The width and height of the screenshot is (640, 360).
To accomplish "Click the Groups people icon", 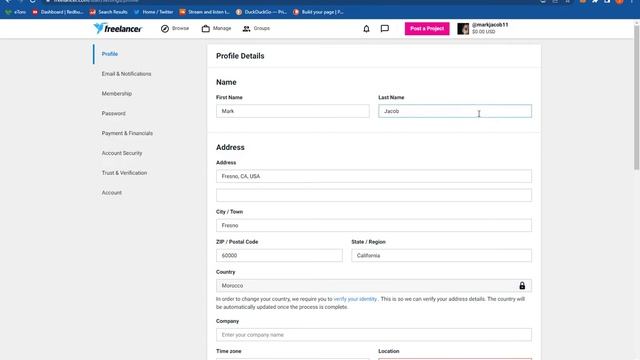I will pyautogui.click(x=246, y=29).
